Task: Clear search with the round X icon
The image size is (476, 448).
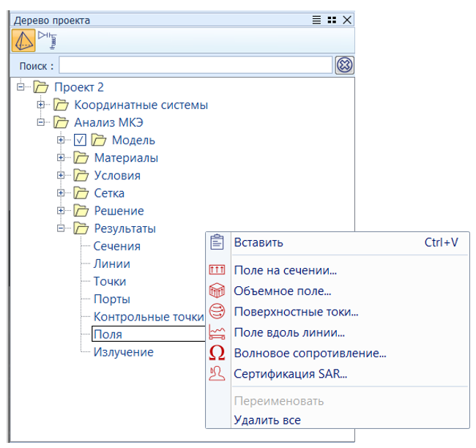Action: pos(344,65)
